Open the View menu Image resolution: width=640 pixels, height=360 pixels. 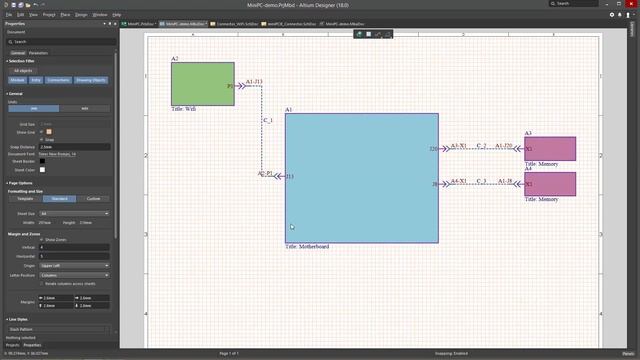[33, 15]
